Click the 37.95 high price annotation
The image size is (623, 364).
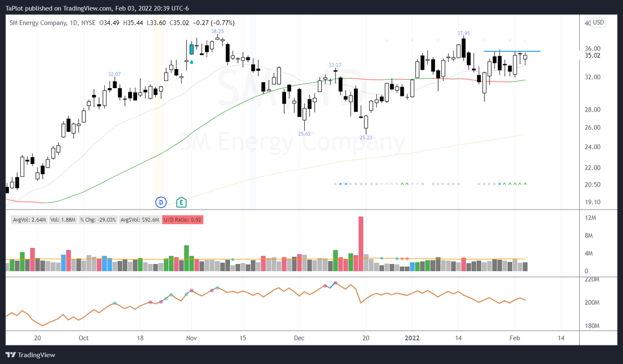point(464,33)
